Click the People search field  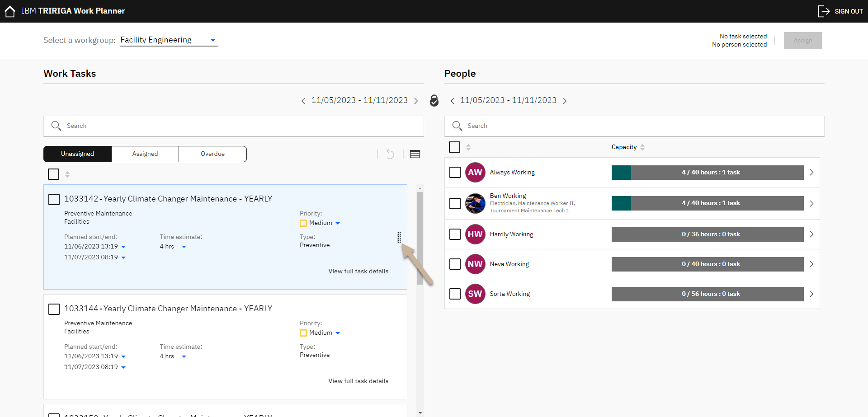(x=634, y=126)
